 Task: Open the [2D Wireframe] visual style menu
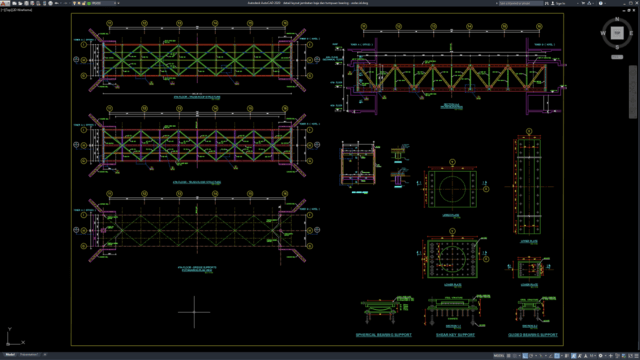pyautogui.click(x=21, y=10)
